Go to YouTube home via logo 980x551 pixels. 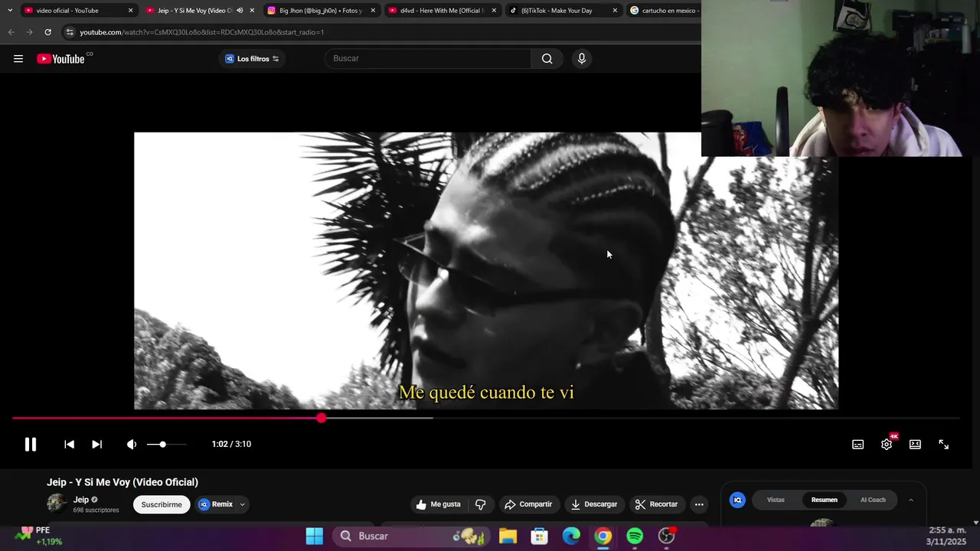[x=60, y=59]
